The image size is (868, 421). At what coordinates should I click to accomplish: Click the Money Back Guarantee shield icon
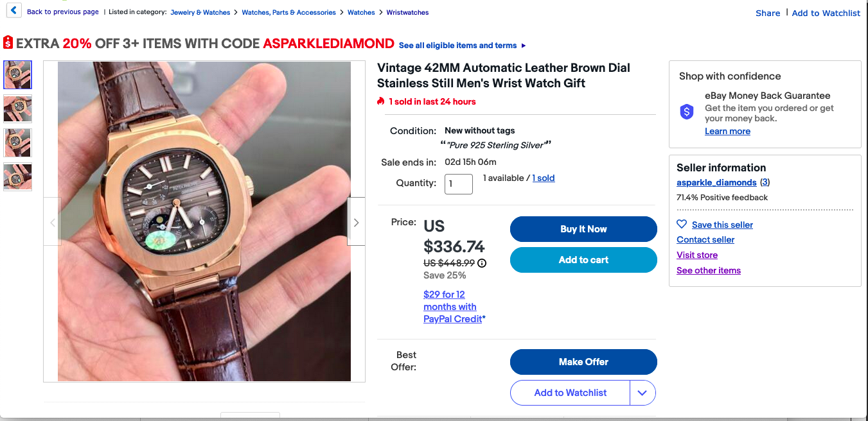pos(687,112)
